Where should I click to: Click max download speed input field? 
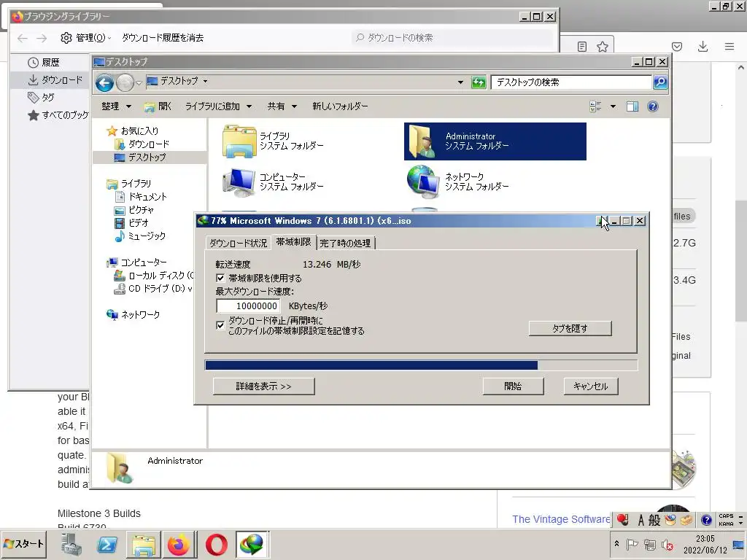(x=248, y=306)
